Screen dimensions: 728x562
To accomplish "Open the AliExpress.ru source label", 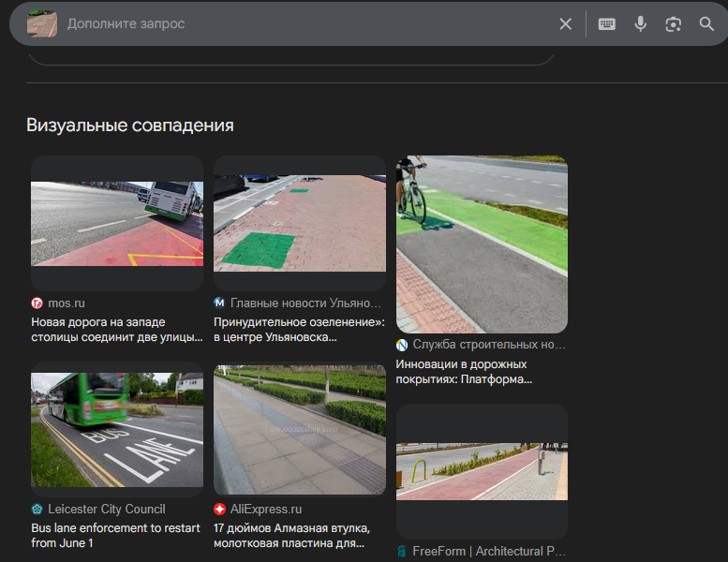I will (266, 510).
